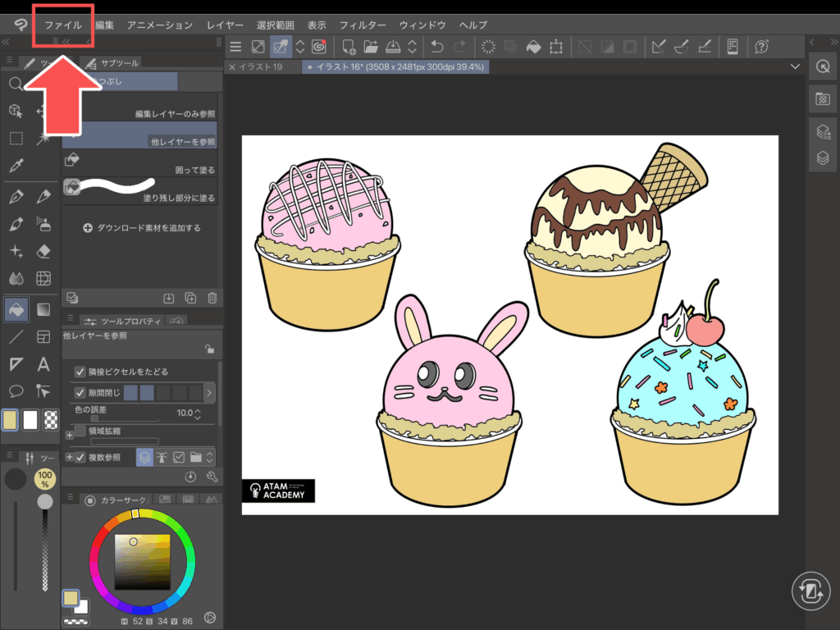Click the Undo arrow in command bar
This screenshot has width=840, height=630.
[437, 47]
